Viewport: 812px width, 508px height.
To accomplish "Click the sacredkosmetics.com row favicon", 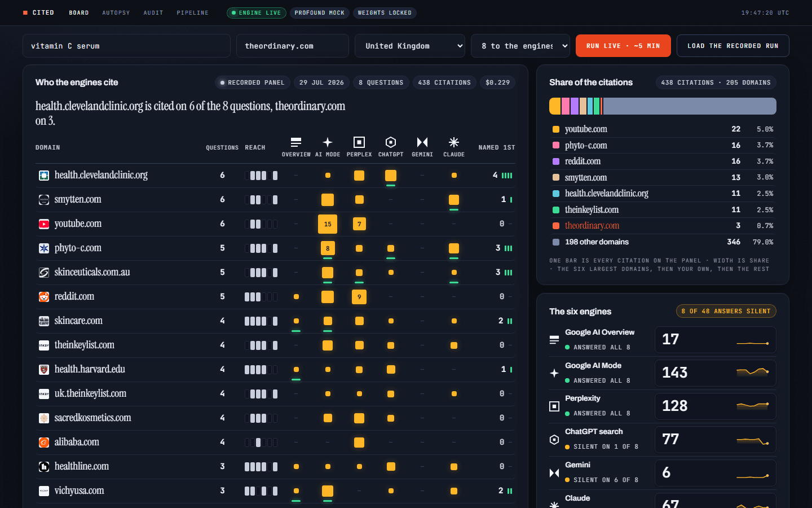I will click(44, 418).
